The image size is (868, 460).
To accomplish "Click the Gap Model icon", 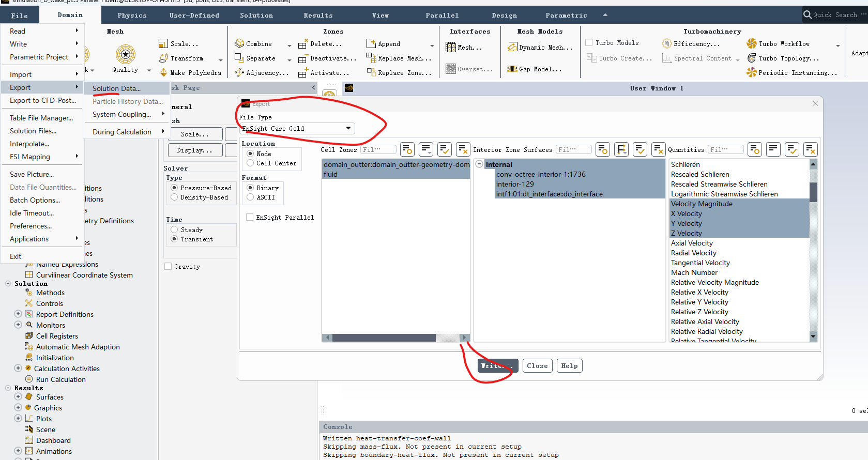I will (512, 69).
